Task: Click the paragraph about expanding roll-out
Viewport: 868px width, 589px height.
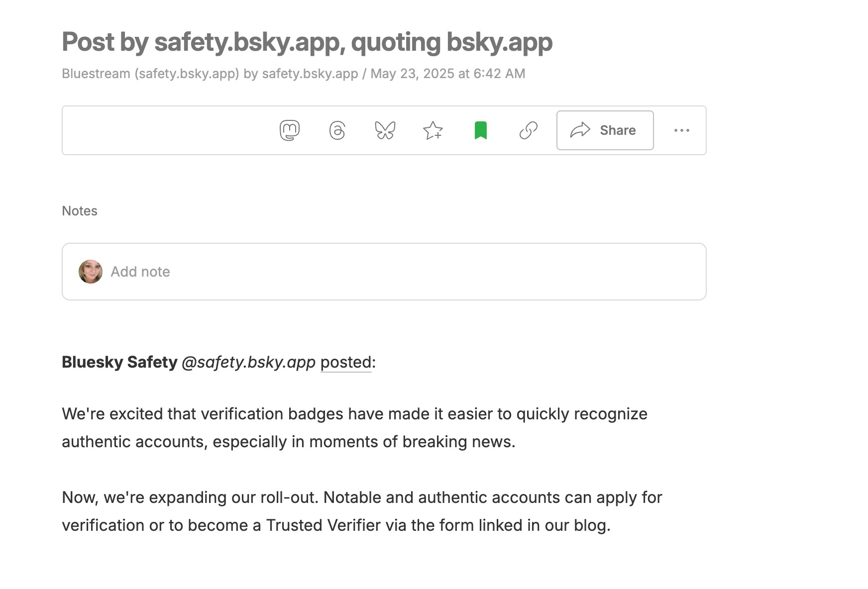Action: 362,511
